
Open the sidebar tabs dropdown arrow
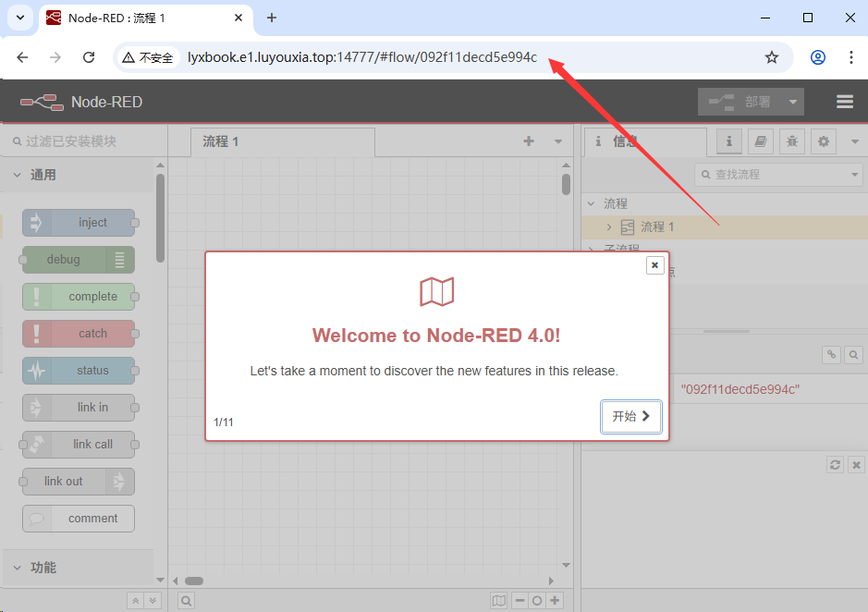[855, 141]
